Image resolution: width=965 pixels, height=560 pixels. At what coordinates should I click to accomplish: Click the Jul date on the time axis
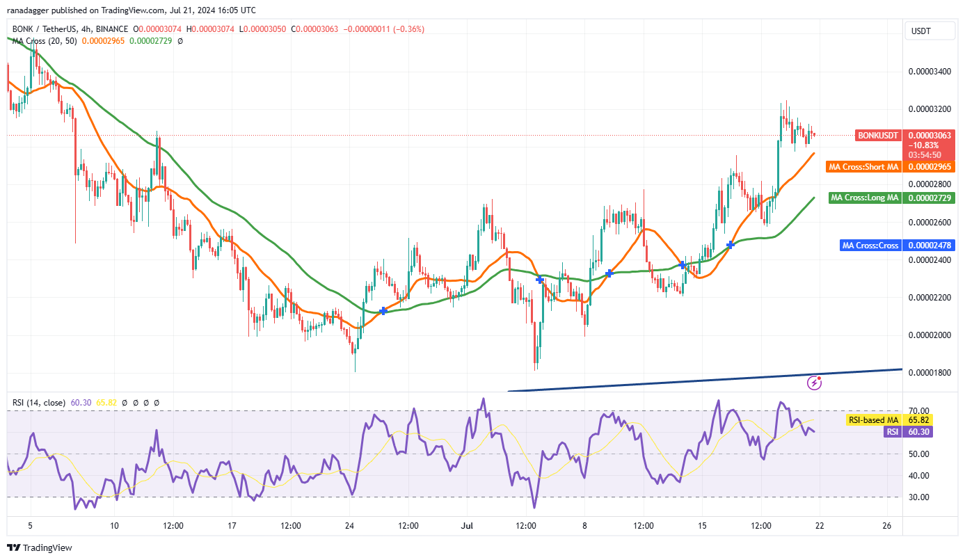[x=466, y=525]
